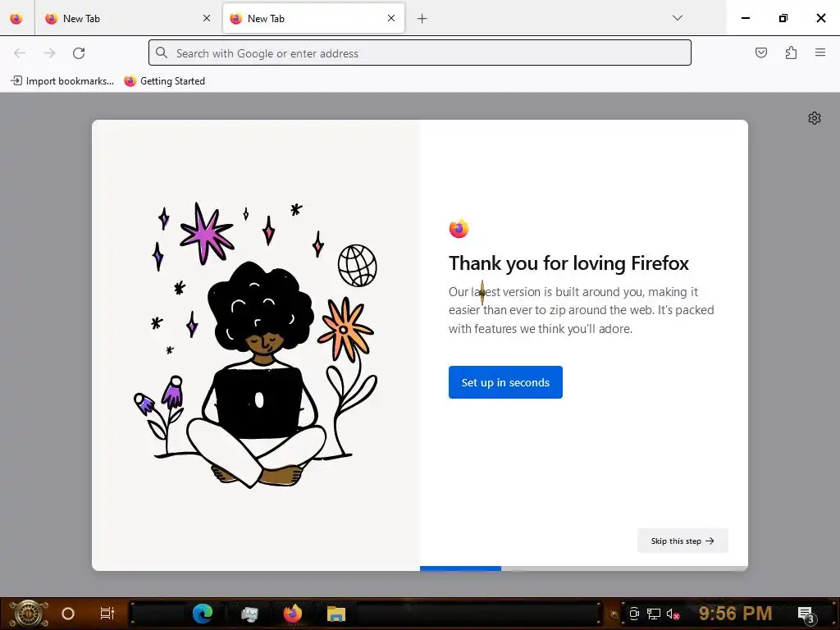This screenshot has height=630, width=840.
Task: Select the active second New Tab
Action: (313, 18)
